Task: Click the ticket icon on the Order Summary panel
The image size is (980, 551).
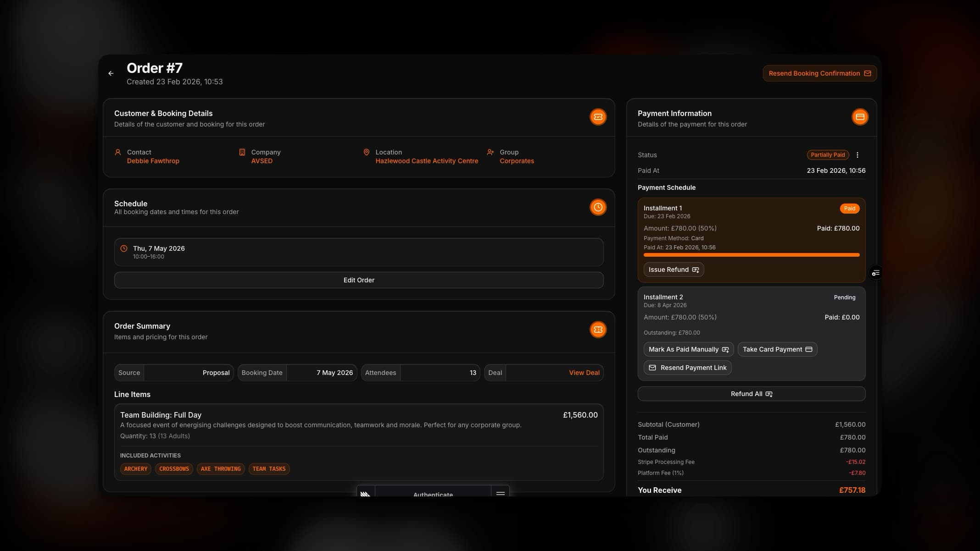Action: click(x=597, y=329)
